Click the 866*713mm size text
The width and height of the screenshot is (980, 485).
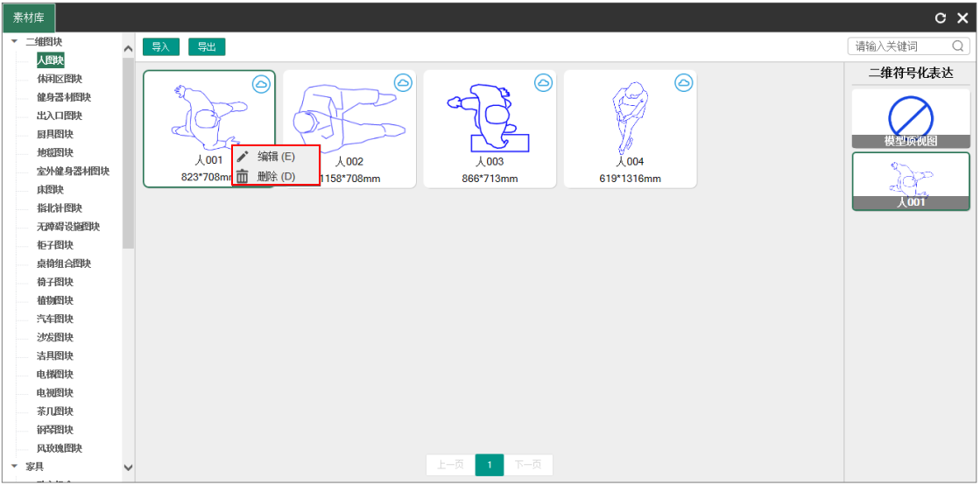pyautogui.click(x=490, y=179)
